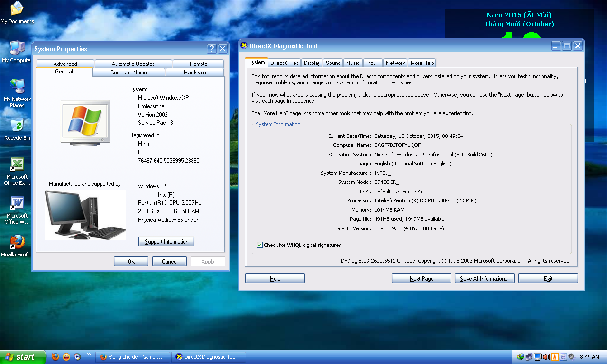Open My Network Places desktop icon
The width and height of the screenshot is (607, 364).
click(17, 93)
